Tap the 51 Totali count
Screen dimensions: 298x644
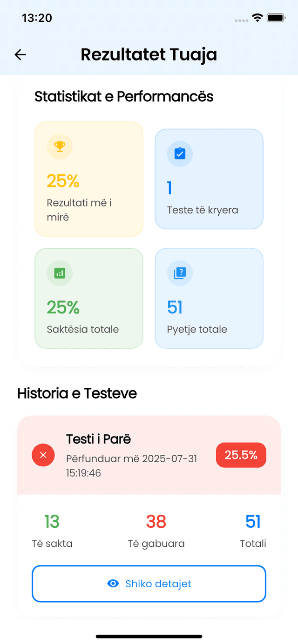(253, 522)
